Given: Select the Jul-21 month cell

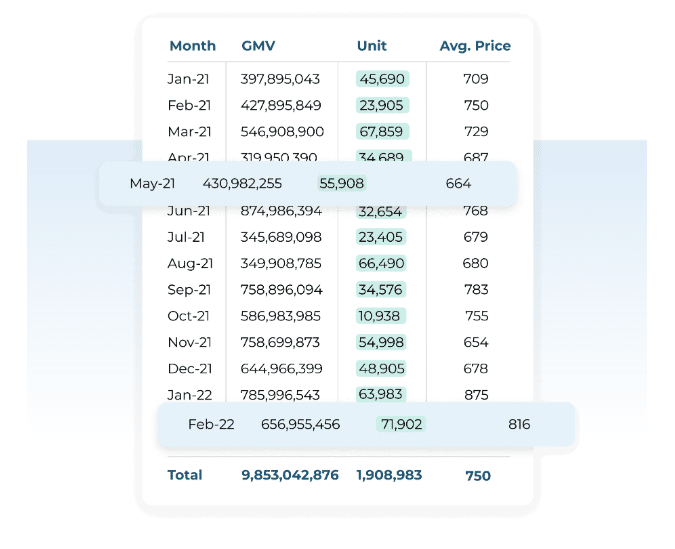Looking at the screenshot, I should [188, 237].
